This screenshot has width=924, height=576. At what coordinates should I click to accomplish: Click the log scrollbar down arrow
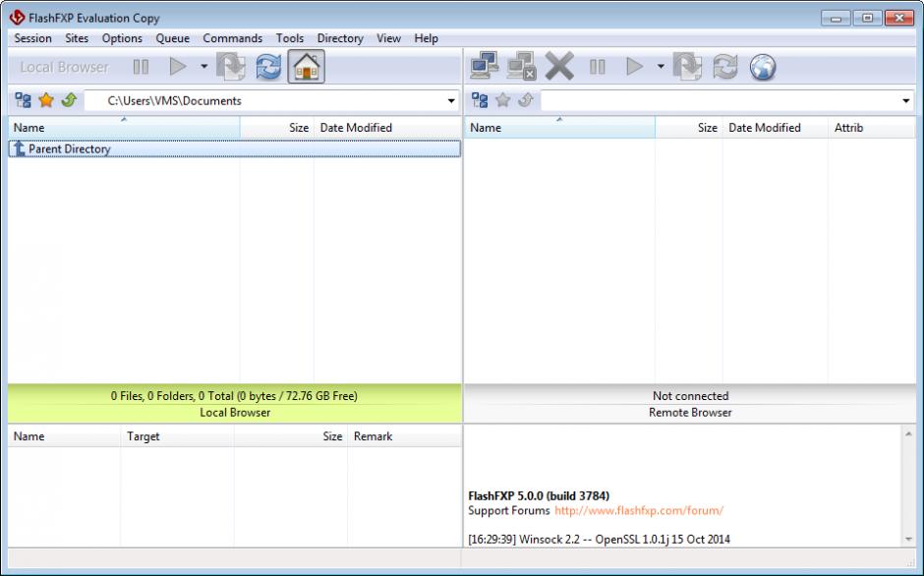908,539
